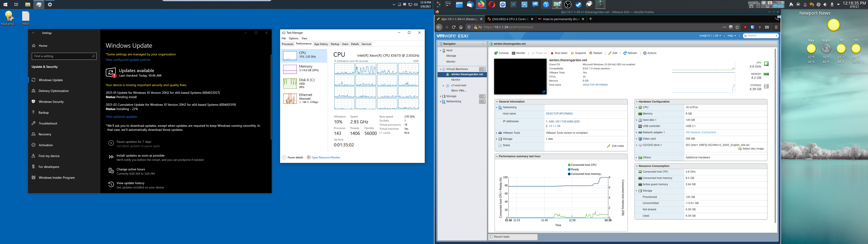Click the Find a setting search box

(x=64, y=56)
